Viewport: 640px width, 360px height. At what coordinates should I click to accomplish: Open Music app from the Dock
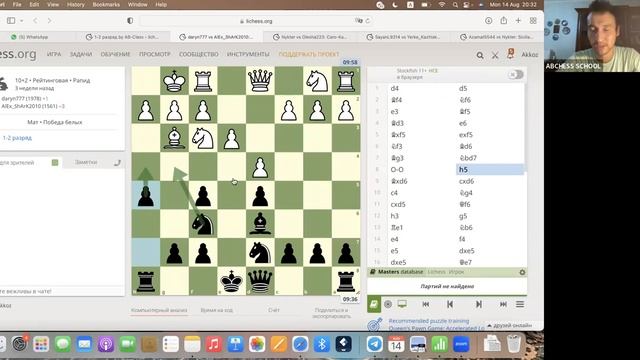click(213, 344)
